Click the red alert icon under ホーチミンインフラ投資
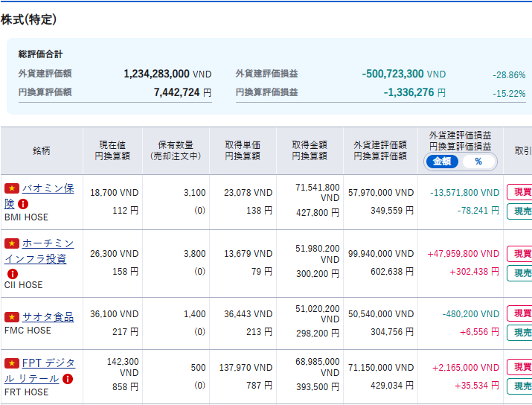 click(11, 273)
